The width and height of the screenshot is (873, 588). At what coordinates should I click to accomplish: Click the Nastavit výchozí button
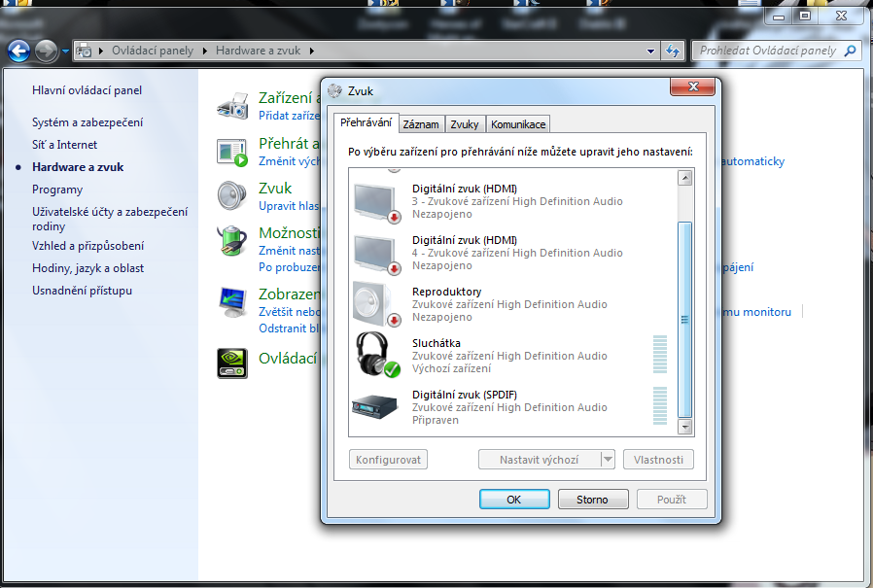(539, 460)
